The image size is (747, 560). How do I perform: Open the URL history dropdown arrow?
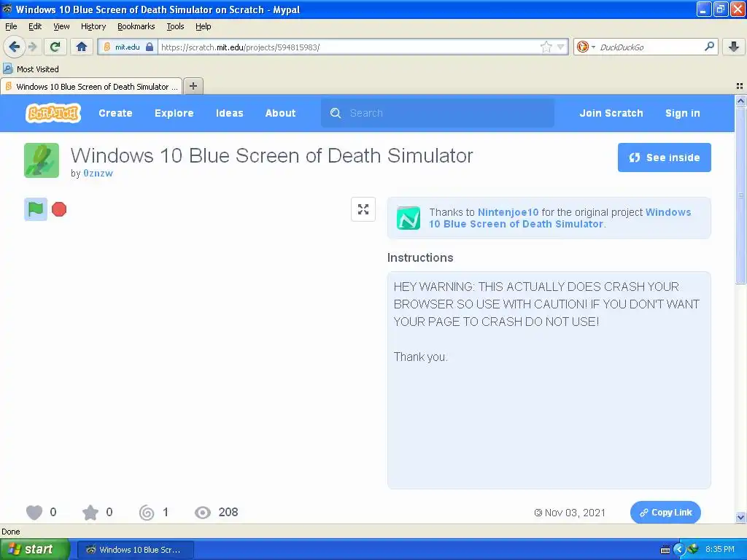561,47
